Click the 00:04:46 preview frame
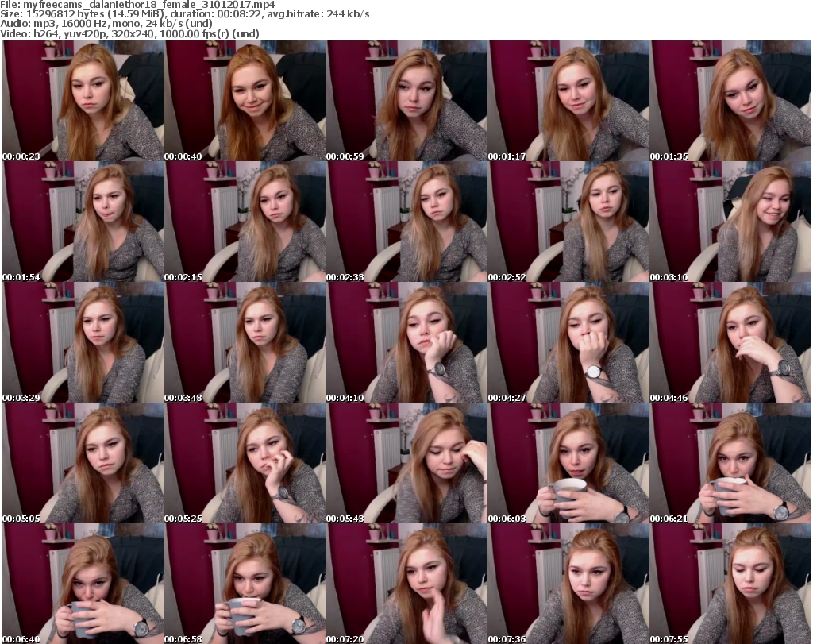 click(730, 342)
